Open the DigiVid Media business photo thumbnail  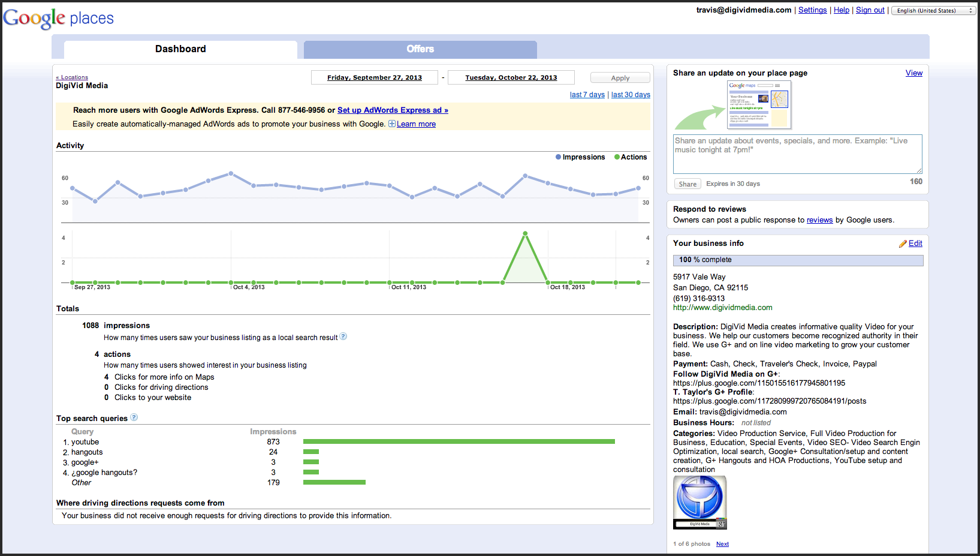700,503
